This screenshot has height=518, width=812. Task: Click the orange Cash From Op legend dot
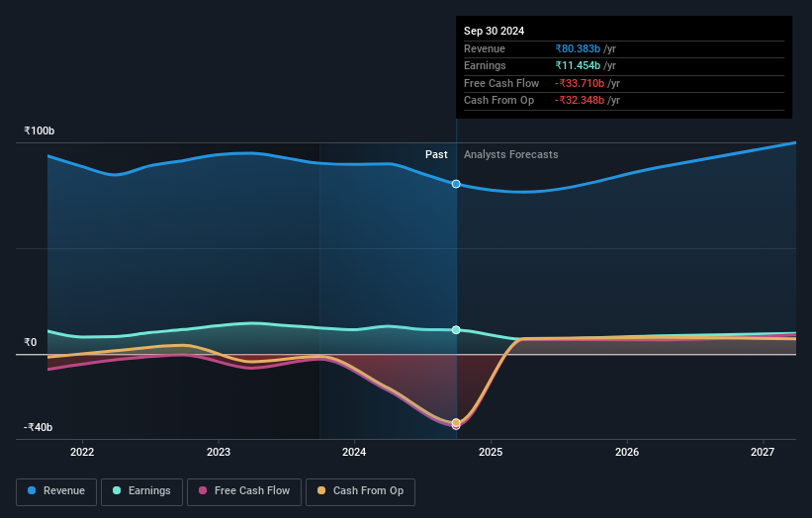321,490
